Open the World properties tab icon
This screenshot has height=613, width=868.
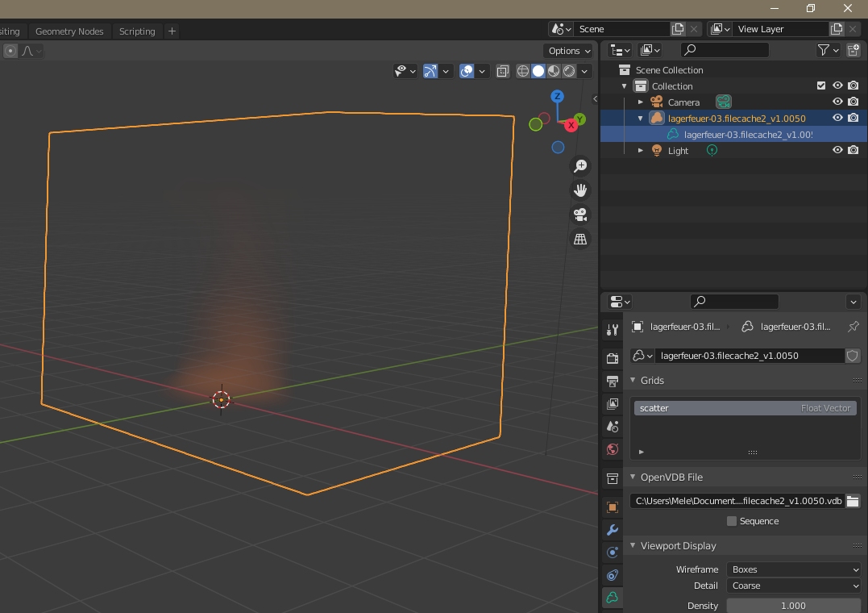(x=613, y=448)
